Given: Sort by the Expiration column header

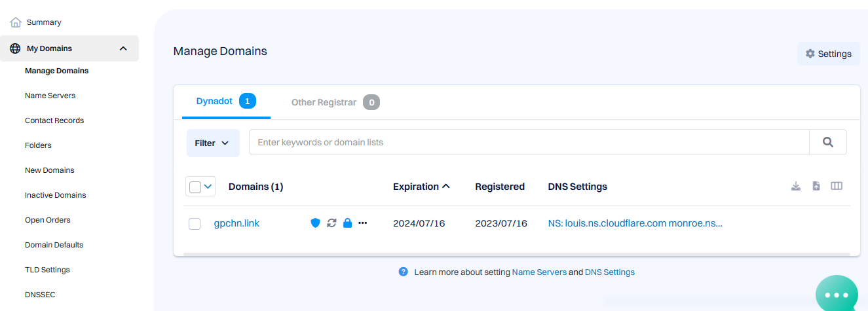Looking at the screenshot, I should point(421,187).
